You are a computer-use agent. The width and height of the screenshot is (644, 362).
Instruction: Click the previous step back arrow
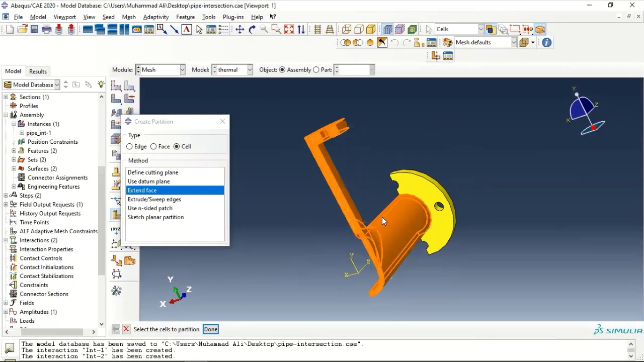click(x=116, y=329)
